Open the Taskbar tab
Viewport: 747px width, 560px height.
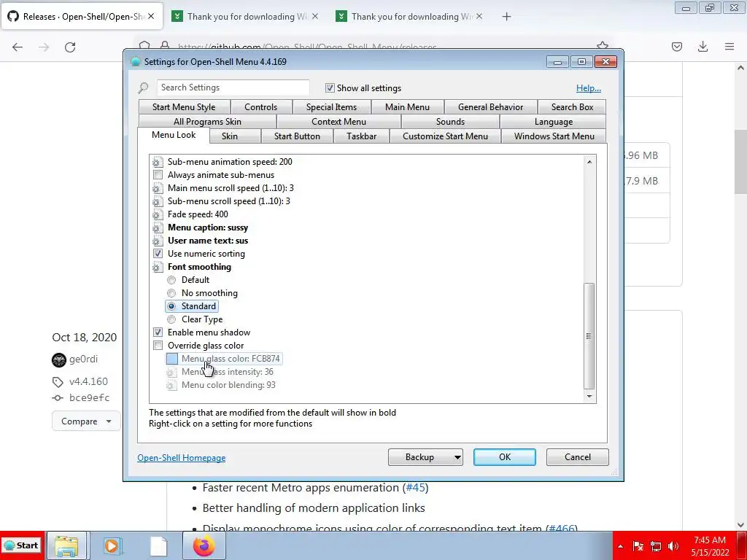tap(362, 136)
